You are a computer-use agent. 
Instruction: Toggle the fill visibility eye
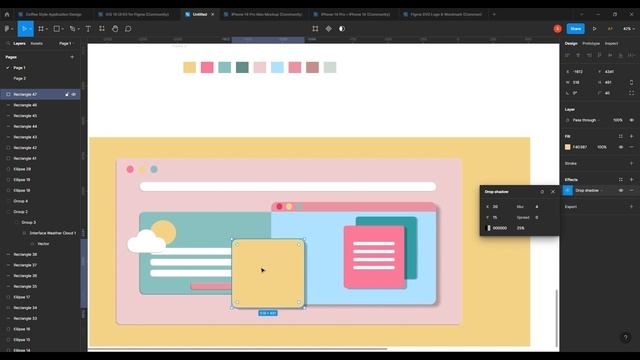tap(621, 147)
